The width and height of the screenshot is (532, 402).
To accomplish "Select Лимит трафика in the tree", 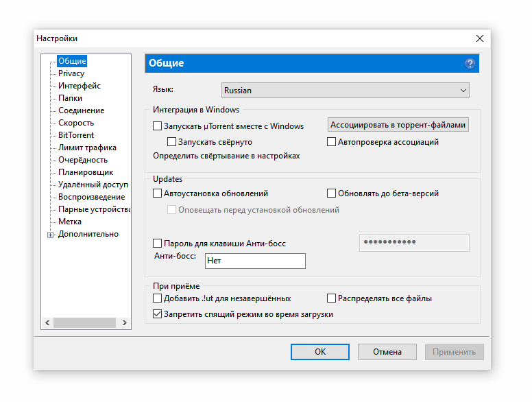I will click(87, 147).
